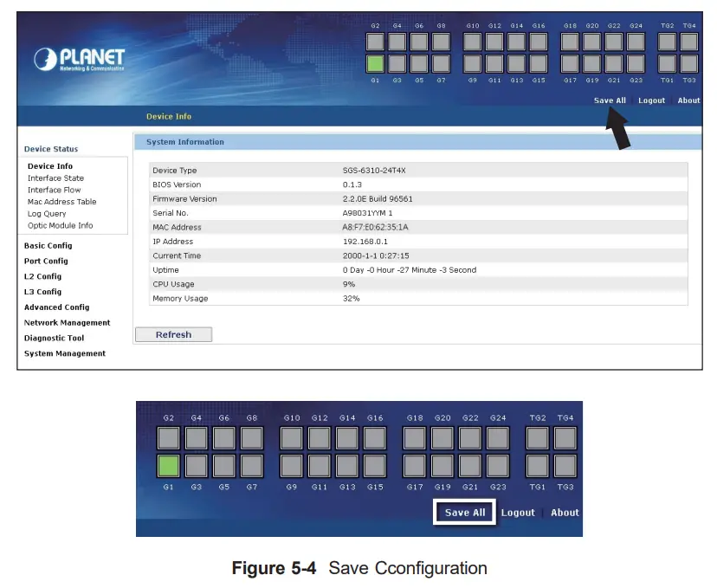Click the TG3 port icon

point(689,62)
